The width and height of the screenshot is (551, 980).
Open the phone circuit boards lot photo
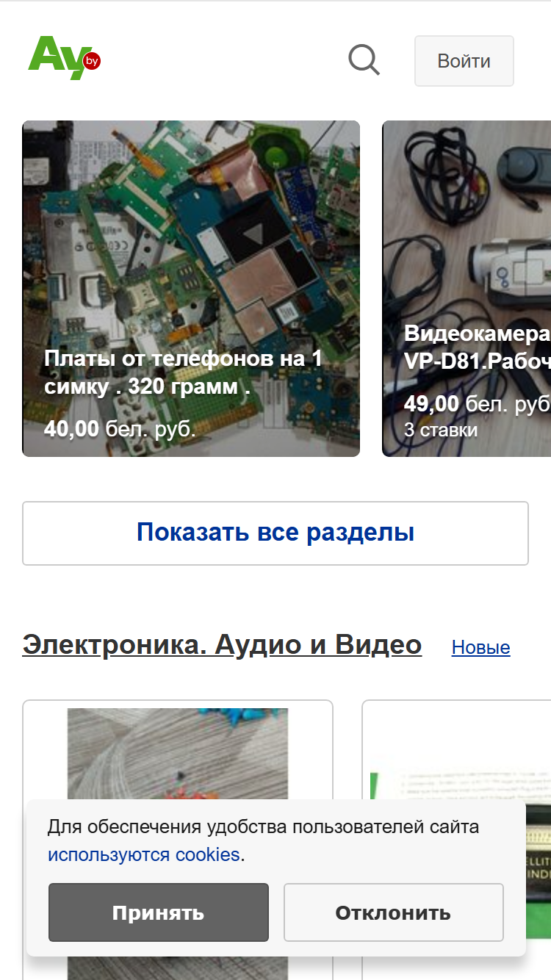pyautogui.click(x=191, y=289)
